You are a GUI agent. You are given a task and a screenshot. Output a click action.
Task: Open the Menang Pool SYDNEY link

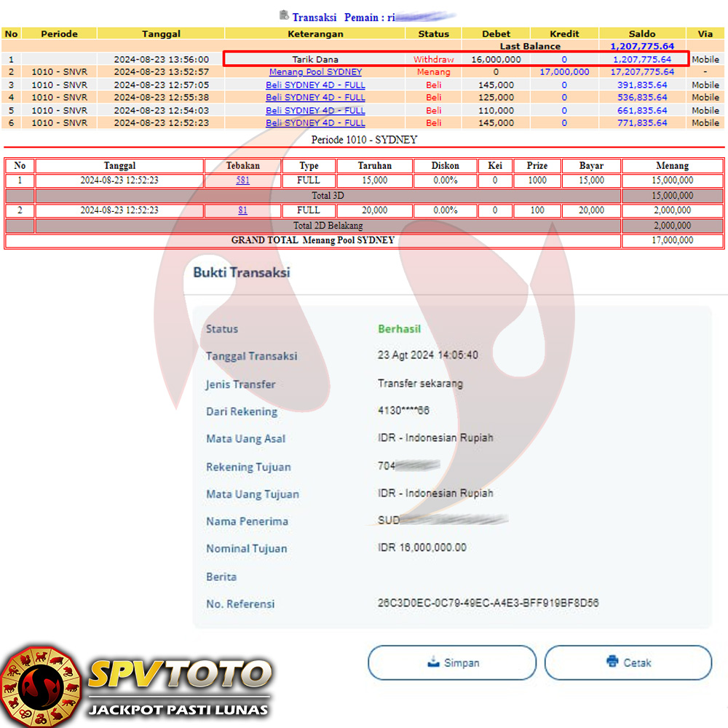[315, 72]
